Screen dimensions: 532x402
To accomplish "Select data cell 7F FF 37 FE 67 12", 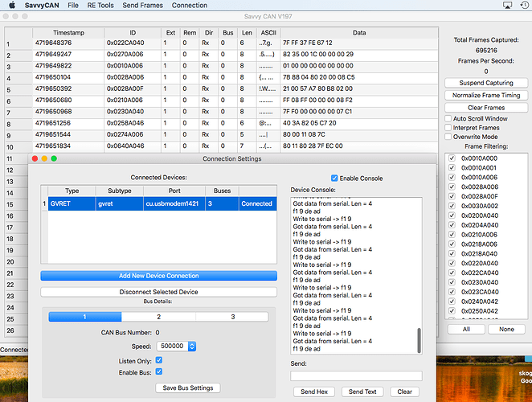I will click(x=359, y=43).
